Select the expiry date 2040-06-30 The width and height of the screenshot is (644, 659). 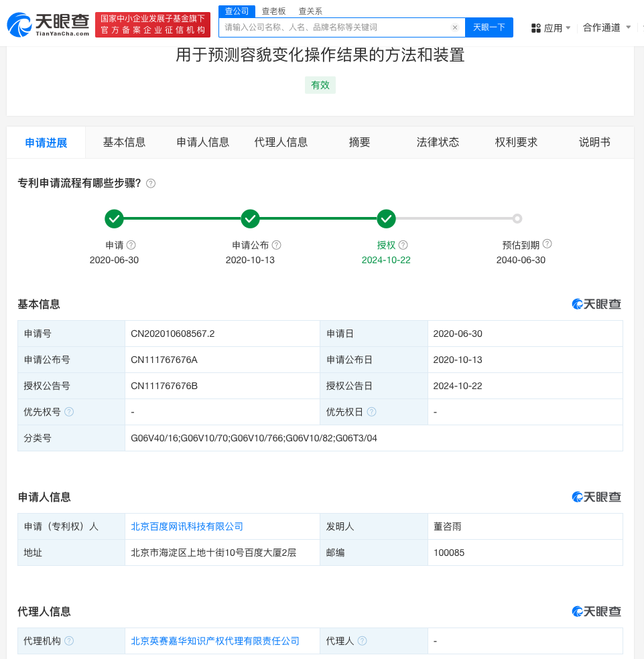[521, 260]
